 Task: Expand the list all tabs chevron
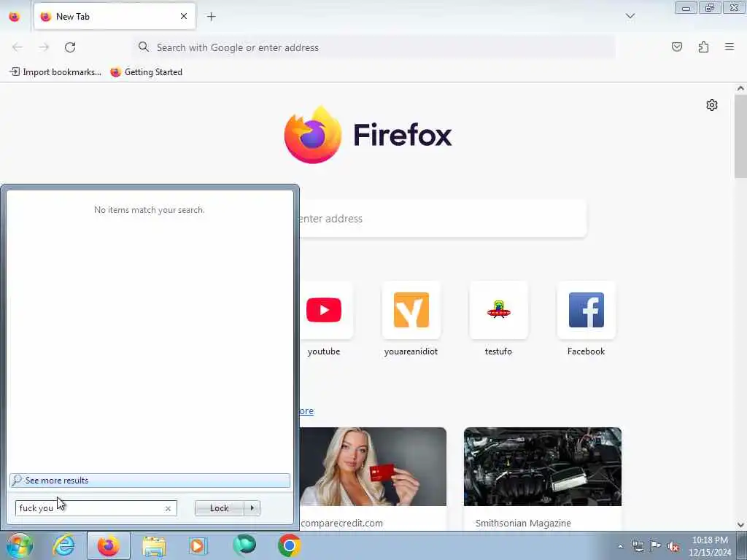click(630, 16)
